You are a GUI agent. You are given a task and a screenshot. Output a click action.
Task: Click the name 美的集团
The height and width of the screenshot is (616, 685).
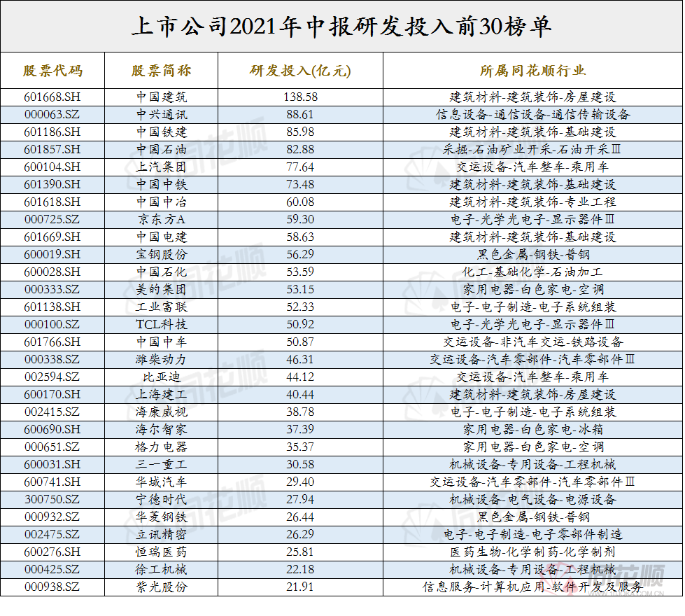[161, 289]
